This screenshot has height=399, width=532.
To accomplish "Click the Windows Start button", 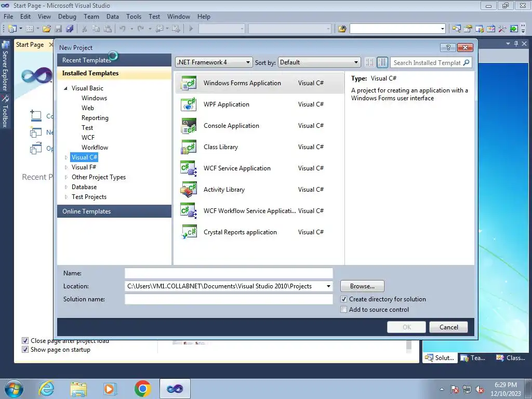I will pyautogui.click(x=14, y=389).
